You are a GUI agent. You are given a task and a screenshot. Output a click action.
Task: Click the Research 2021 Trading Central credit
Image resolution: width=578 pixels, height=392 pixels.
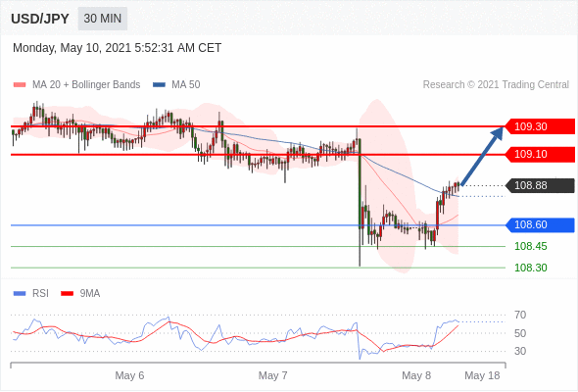[496, 85]
